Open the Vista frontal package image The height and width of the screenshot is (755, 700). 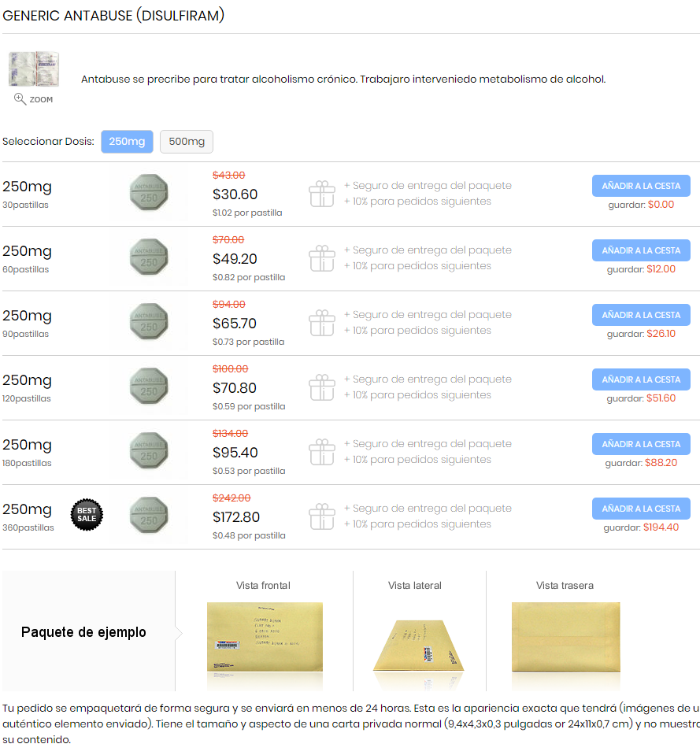pyautogui.click(x=265, y=637)
